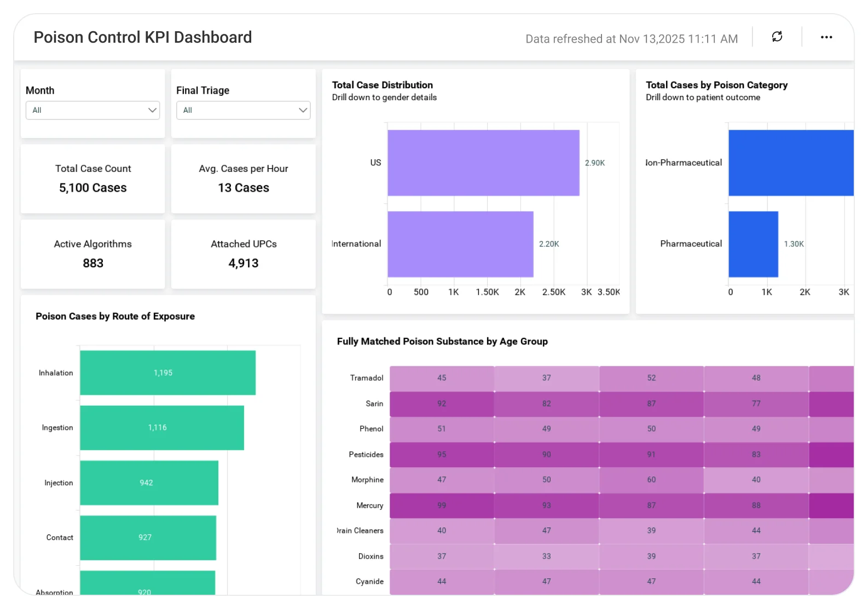Viewport: 868px width, 609px height.
Task: Open the more options ellipsis menu
Action: point(826,37)
